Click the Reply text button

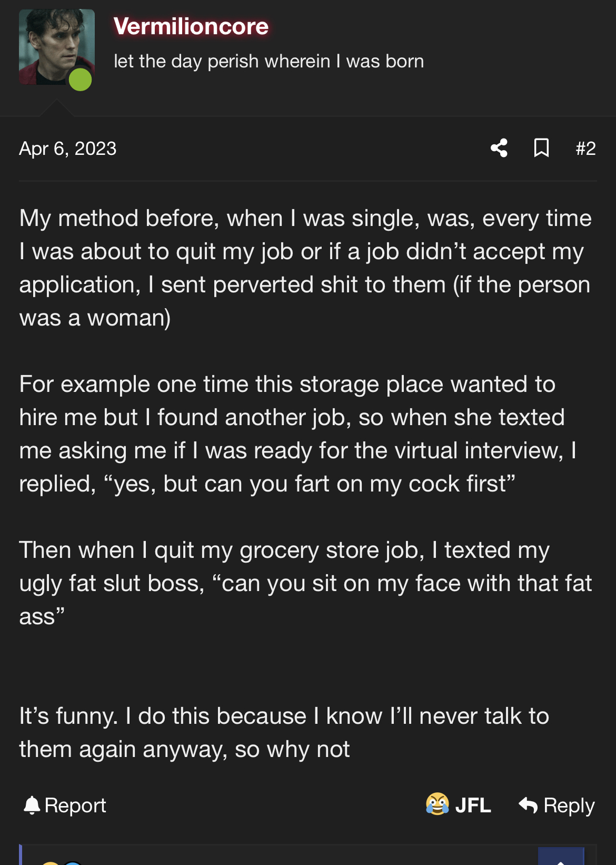(x=569, y=805)
